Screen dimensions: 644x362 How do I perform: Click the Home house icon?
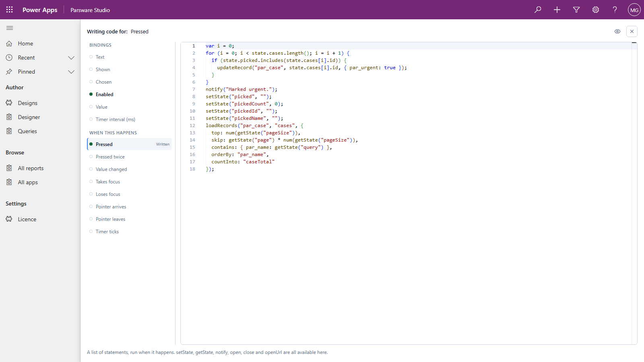pos(9,43)
